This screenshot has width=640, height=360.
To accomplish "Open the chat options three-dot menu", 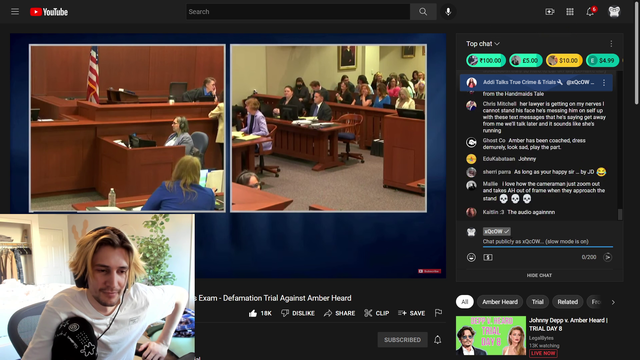I will 611,44.
